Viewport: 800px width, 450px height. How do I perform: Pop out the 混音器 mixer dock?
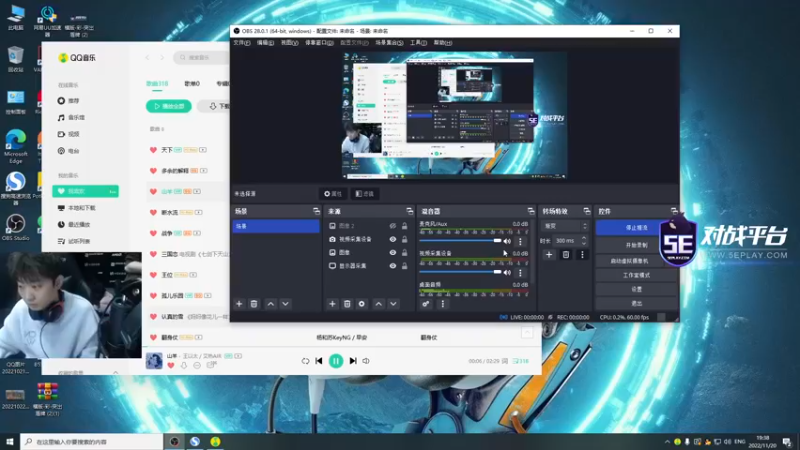pyautogui.click(x=531, y=211)
